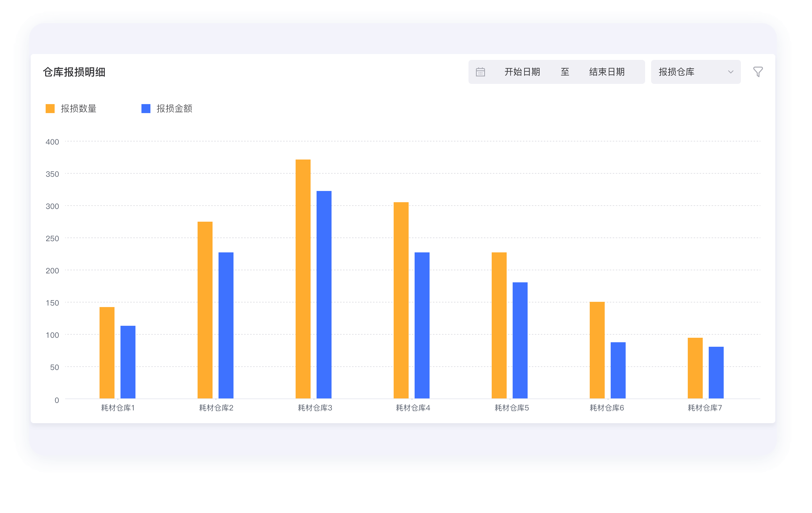
Task: Select the blue bar for 耗材仓库2
Action: point(226,325)
